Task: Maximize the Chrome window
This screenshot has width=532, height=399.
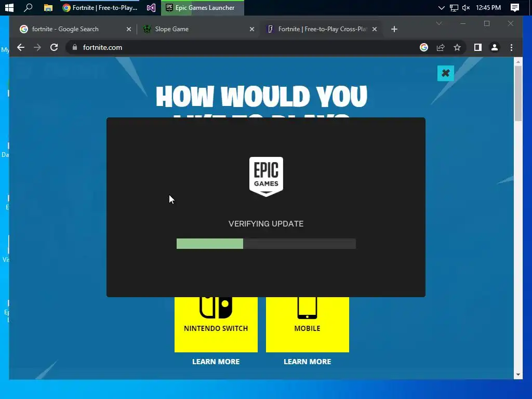Action: tap(487, 23)
